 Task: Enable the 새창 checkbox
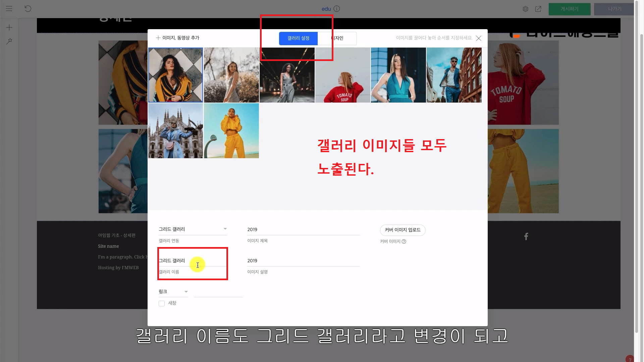(x=162, y=303)
